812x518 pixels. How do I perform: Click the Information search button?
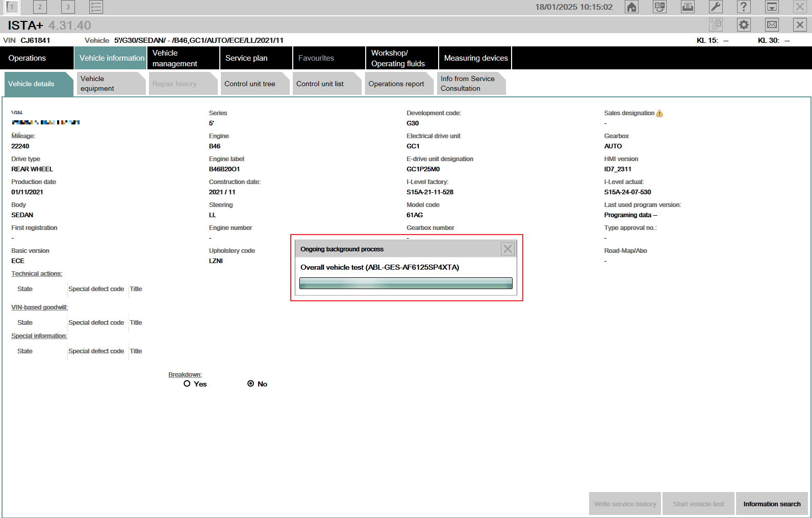772,504
